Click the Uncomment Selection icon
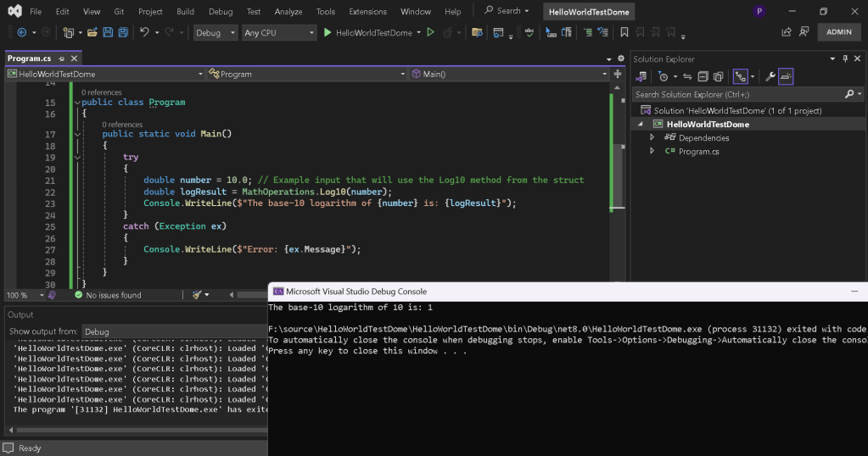The image size is (868, 456). (602, 32)
